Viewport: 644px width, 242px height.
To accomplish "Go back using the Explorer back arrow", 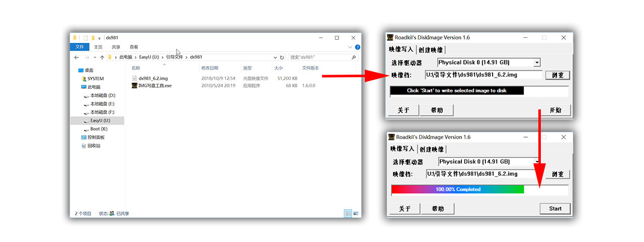I will pyautogui.click(x=76, y=57).
